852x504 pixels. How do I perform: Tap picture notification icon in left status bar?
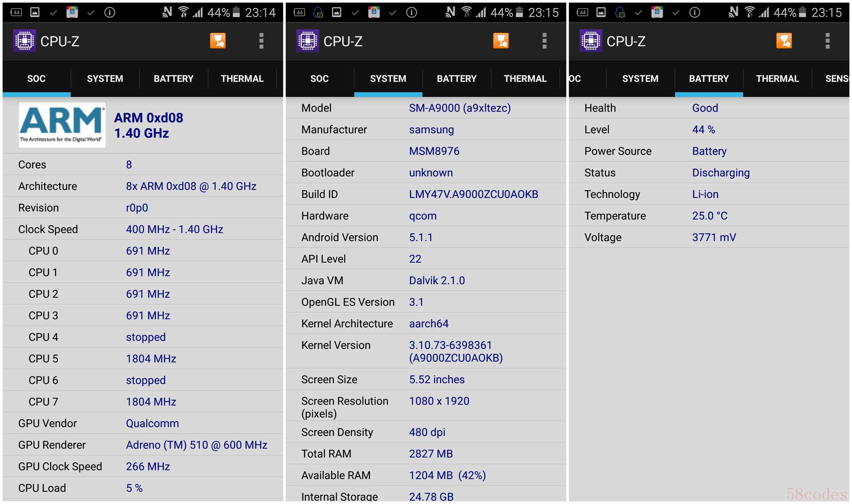pos(35,12)
